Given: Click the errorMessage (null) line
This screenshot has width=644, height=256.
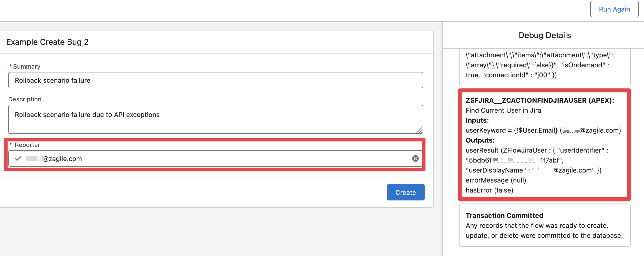Looking at the screenshot, I should pos(496,180).
